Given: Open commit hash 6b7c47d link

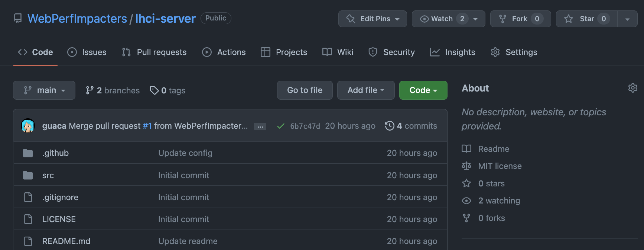Looking at the screenshot, I should 305,126.
